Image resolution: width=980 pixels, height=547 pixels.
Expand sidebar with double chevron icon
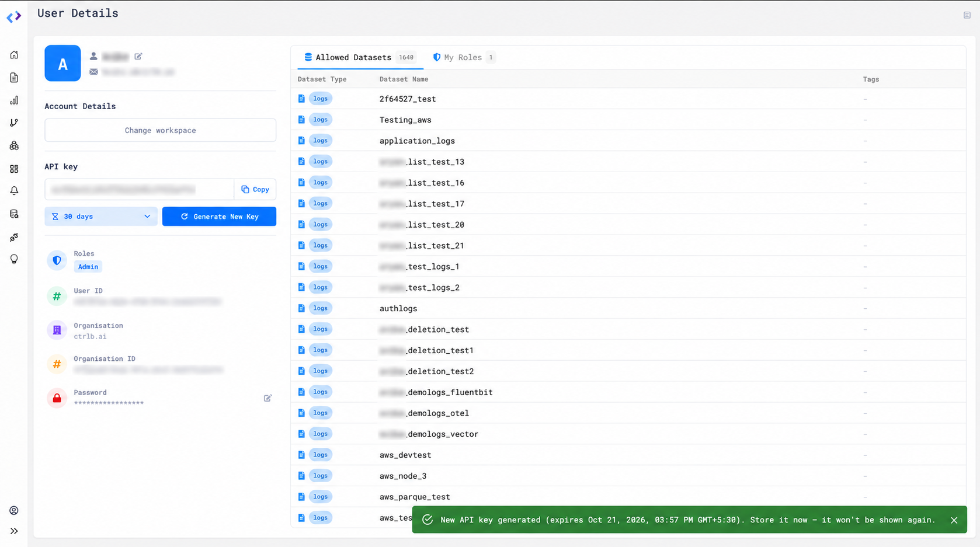[x=14, y=531]
